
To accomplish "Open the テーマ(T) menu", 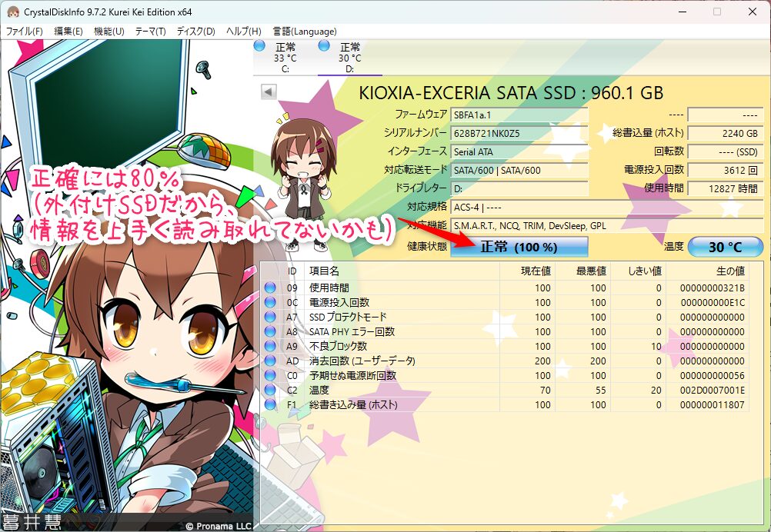I will 150,32.
